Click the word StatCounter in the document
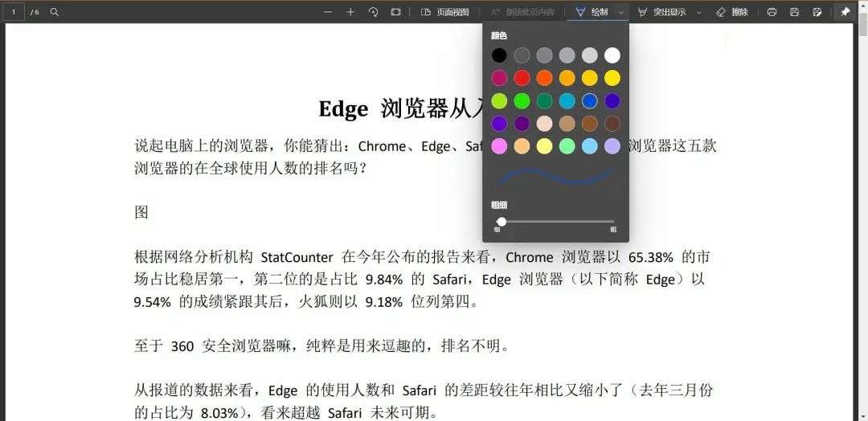This screenshot has width=868, height=421. click(x=297, y=257)
